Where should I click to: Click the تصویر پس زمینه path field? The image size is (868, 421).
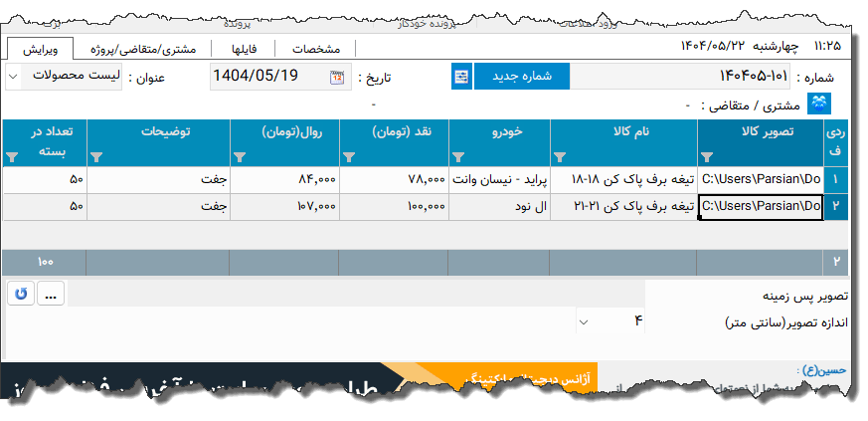355,294
